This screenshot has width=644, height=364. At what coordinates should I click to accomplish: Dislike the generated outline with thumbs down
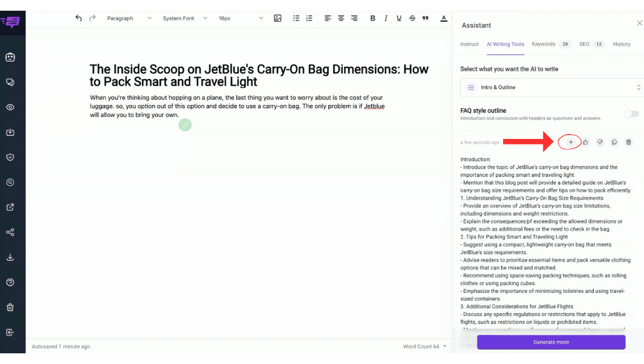[599, 142]
